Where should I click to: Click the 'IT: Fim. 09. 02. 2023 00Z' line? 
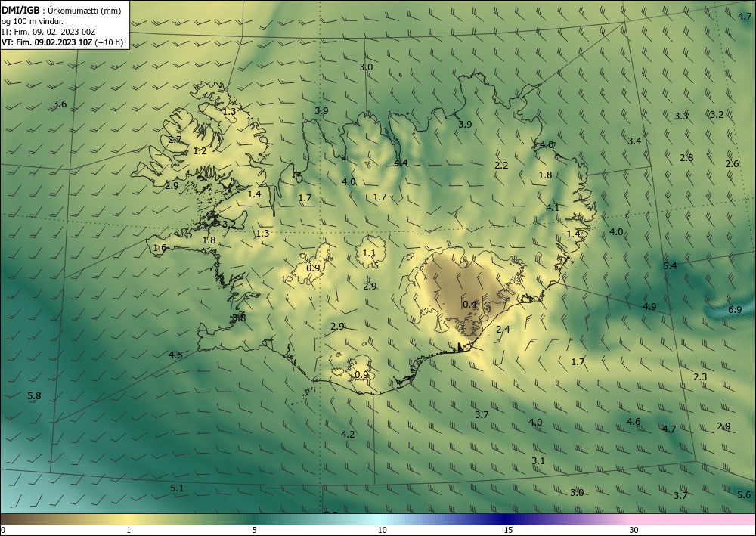[x=48, y=32]
